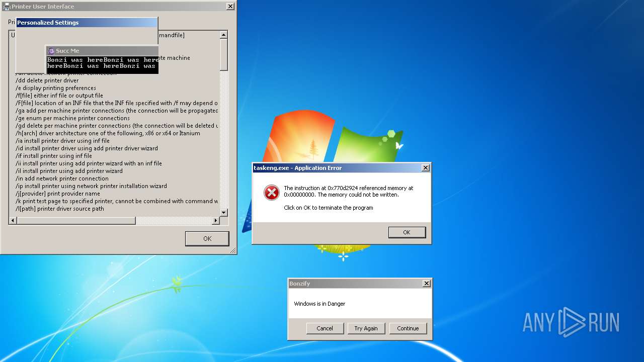Click '/f[file] either inf file or output file' line
Image resolution: width=644 pixels, height=362 pixels.
point(59,96)
